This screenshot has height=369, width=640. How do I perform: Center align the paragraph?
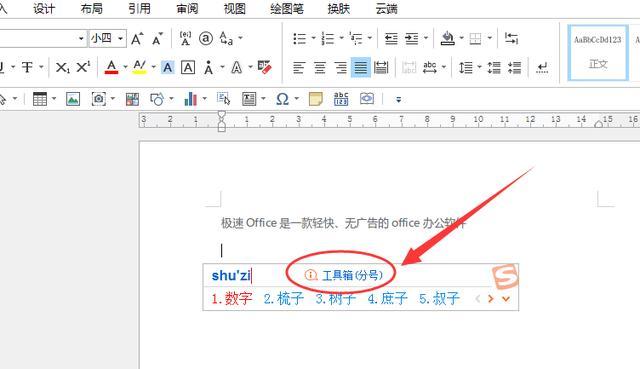320,67
